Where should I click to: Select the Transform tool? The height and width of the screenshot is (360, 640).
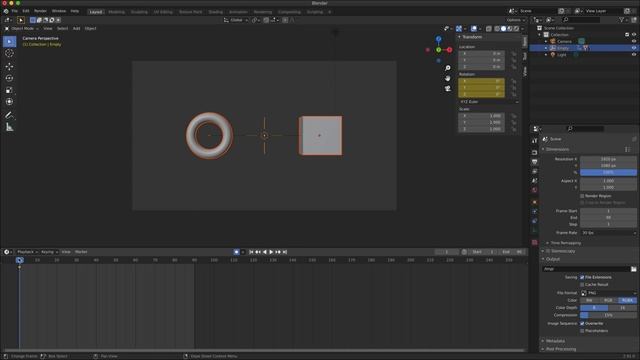click(x=9, y=102)
